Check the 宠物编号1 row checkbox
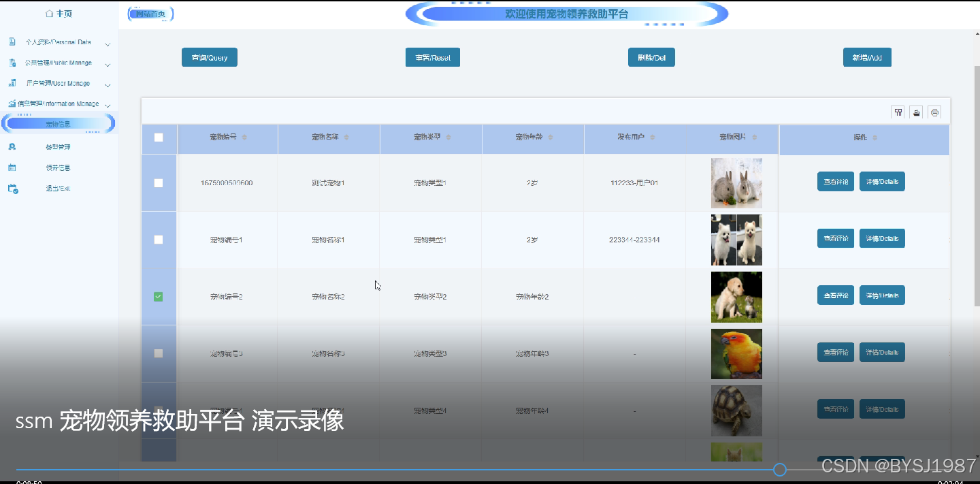 pos(159,240)
